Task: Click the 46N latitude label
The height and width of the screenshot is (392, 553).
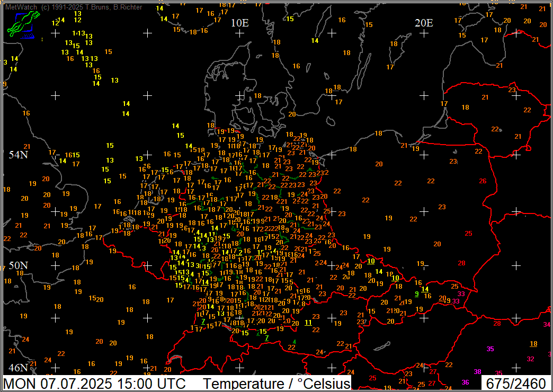Action: [x=19, y=368]
